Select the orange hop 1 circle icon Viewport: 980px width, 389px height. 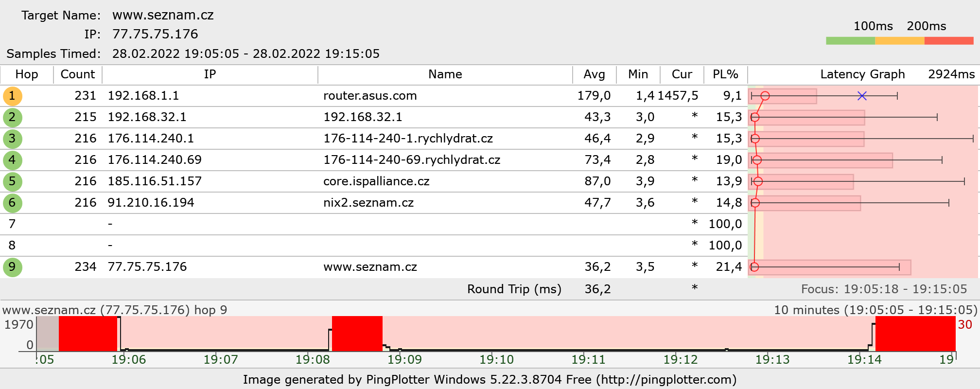click(x=12, y=96)
